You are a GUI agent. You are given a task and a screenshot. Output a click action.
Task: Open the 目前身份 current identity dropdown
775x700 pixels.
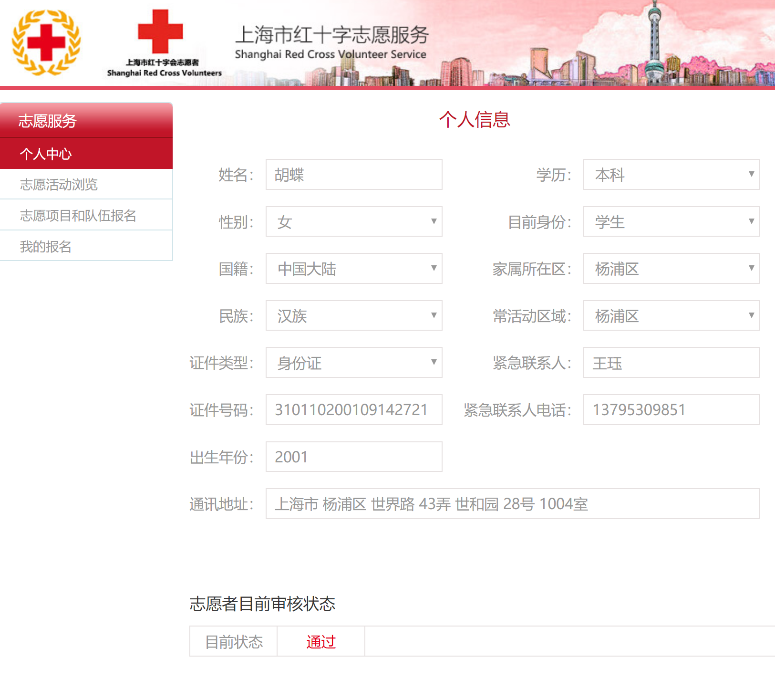pyautogui.click(x=671, y=221)
